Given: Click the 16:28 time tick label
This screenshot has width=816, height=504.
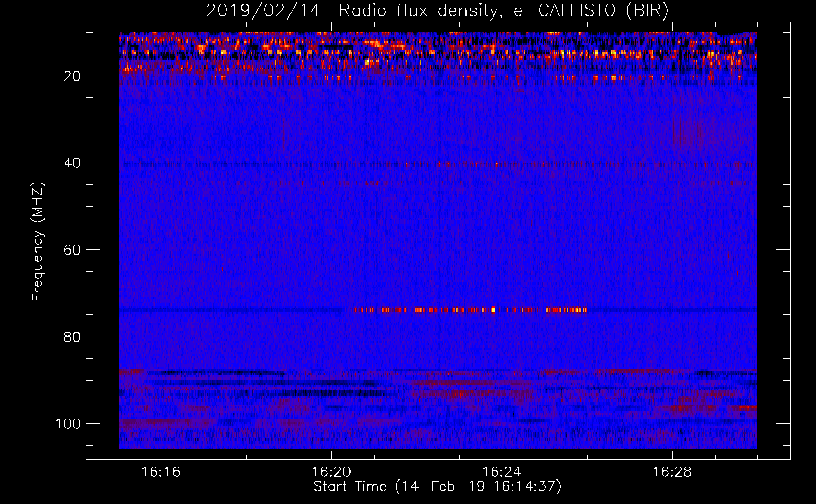Looking at the screenshot, I should click(672, 472).
